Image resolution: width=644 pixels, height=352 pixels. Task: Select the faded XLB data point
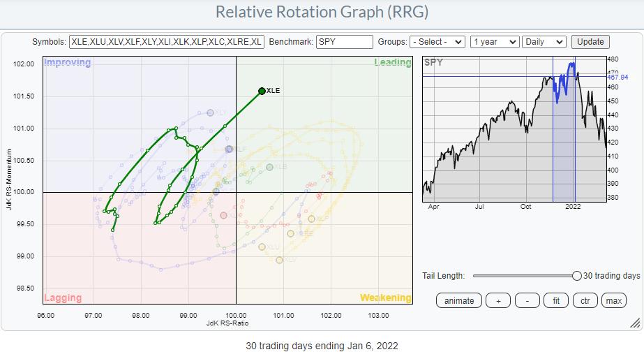tap(269, 167)
